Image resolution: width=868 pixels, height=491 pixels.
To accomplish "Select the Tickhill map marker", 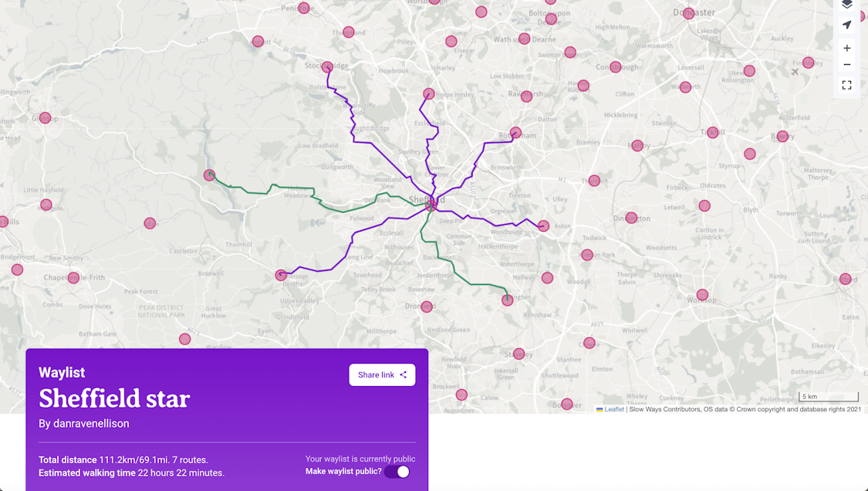I will tap(712, 133).
